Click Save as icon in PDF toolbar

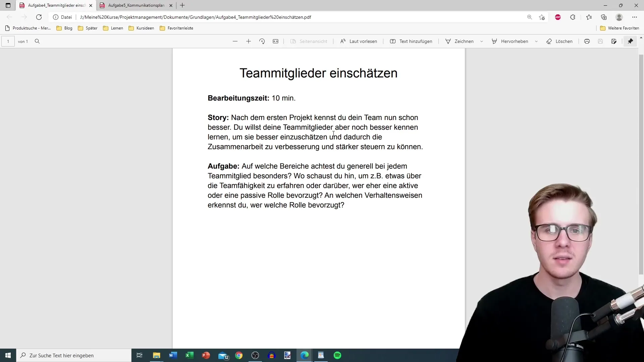614,41
